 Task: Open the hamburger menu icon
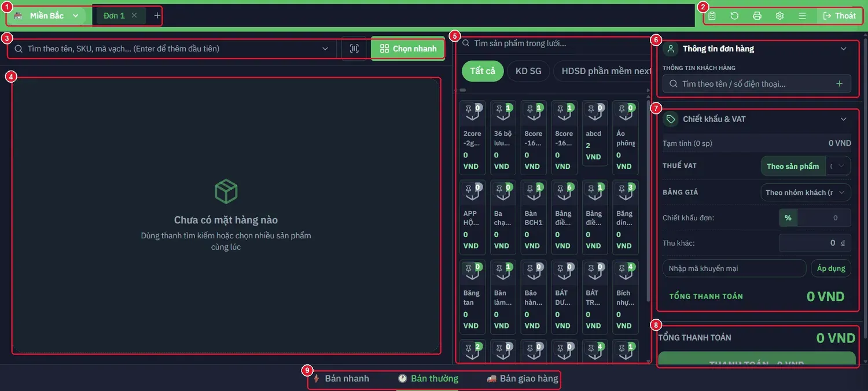[x=802, y=16]
